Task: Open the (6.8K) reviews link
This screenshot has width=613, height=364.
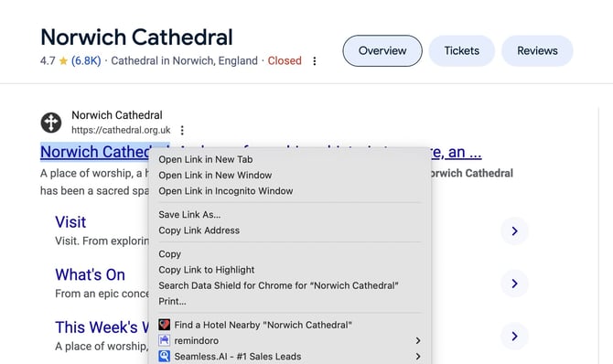Action: click(x=86, y=61)
